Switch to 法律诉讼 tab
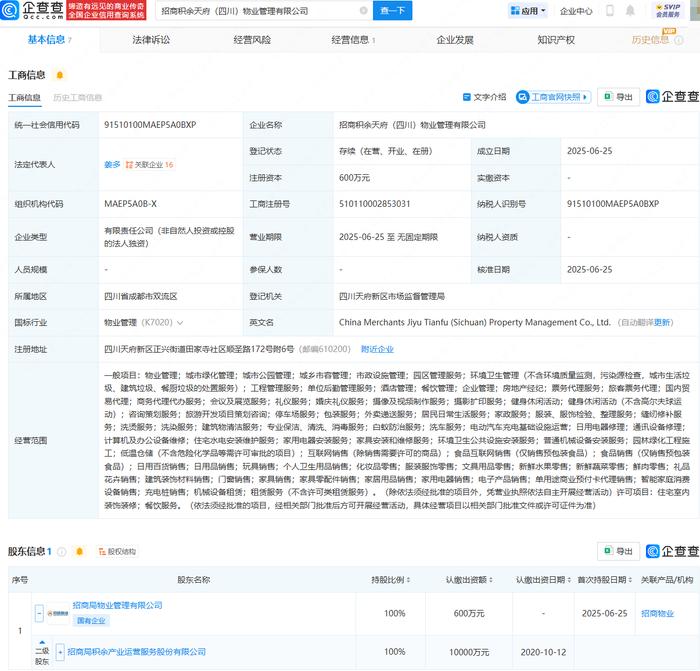 coord(151,40)
